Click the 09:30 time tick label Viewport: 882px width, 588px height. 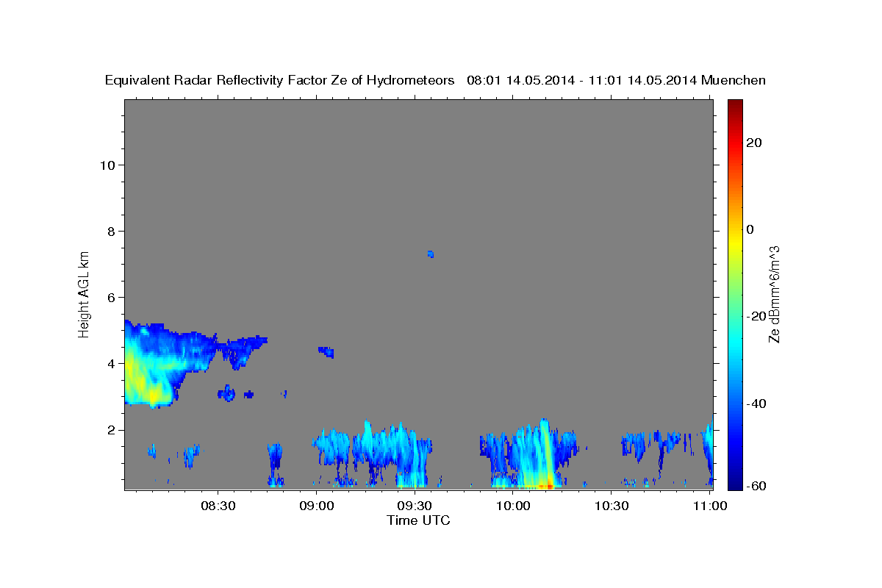415,506
